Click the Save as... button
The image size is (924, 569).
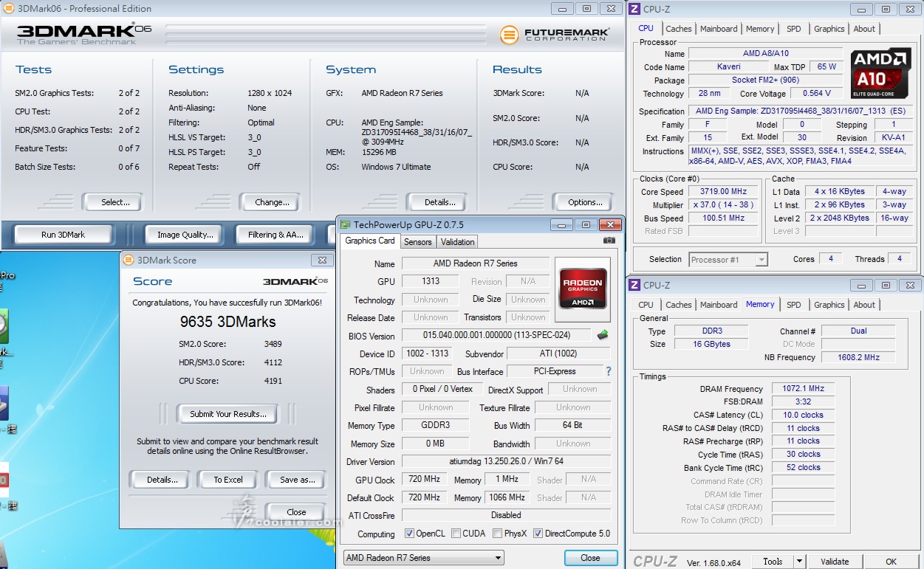tap(297, 480)
